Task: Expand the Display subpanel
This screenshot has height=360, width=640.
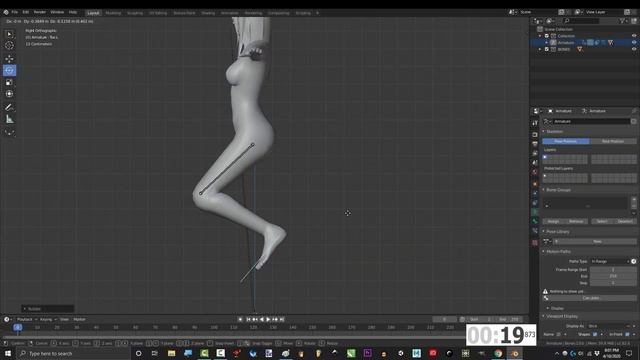Action: pyautogui.click(x=556, y=309)
